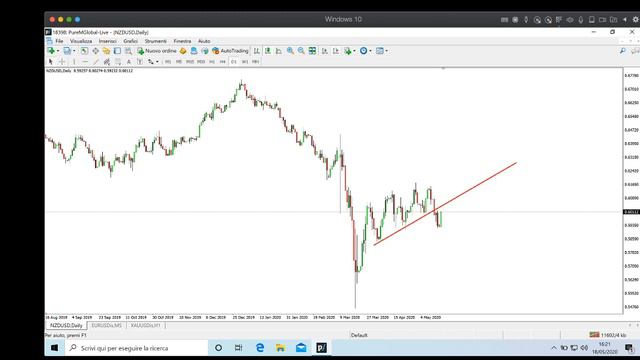This screenshot has height=360, width=640.
Task: Select the Horizontal Line drawing tool
Action: pos(85,62)
